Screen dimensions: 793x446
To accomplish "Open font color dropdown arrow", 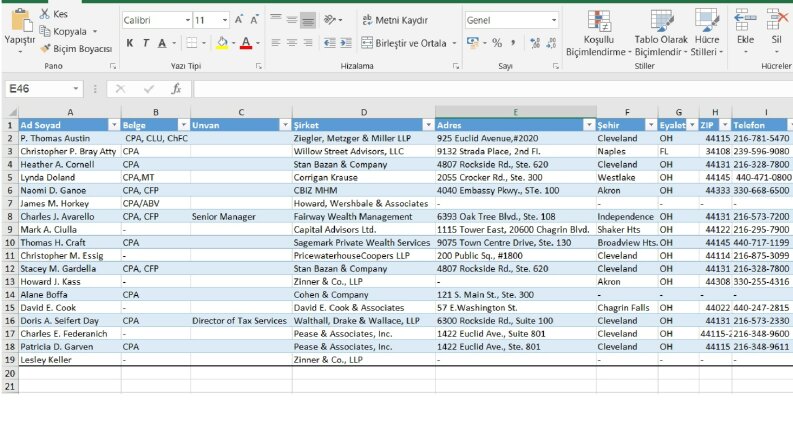I will click(257, 43).
